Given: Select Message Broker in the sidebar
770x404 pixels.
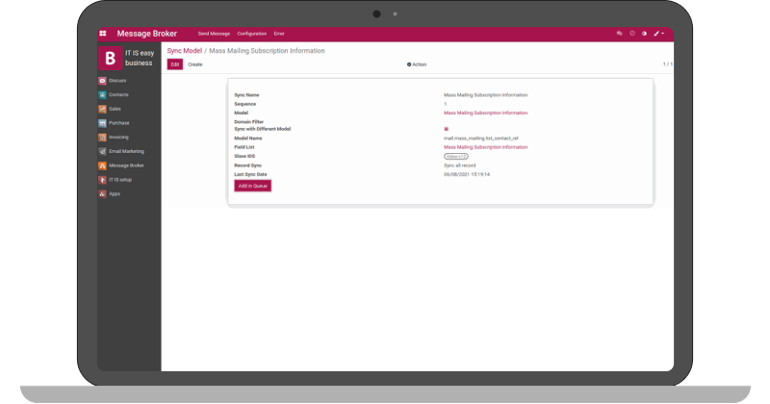Looking at the screenshot, I should pos(125,165).
